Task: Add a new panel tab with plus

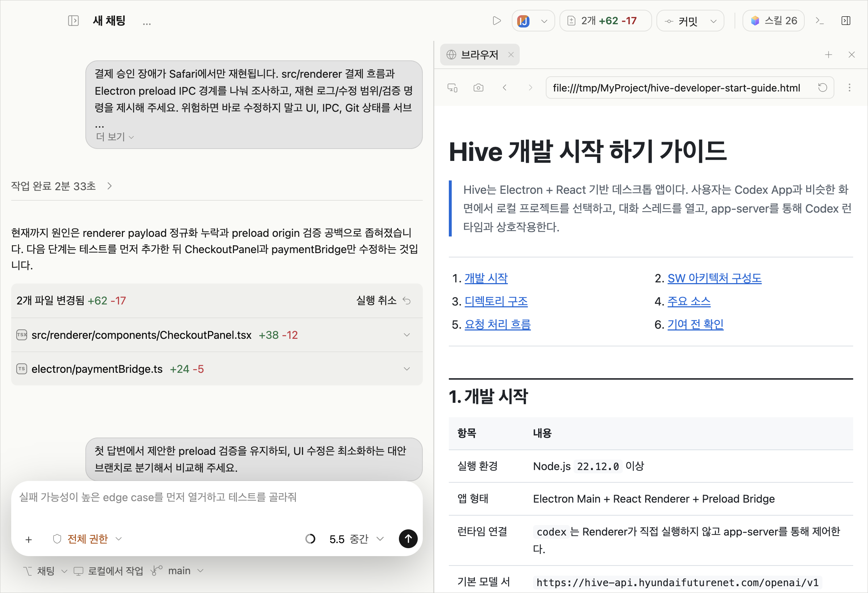Action: tap(829, 55)
